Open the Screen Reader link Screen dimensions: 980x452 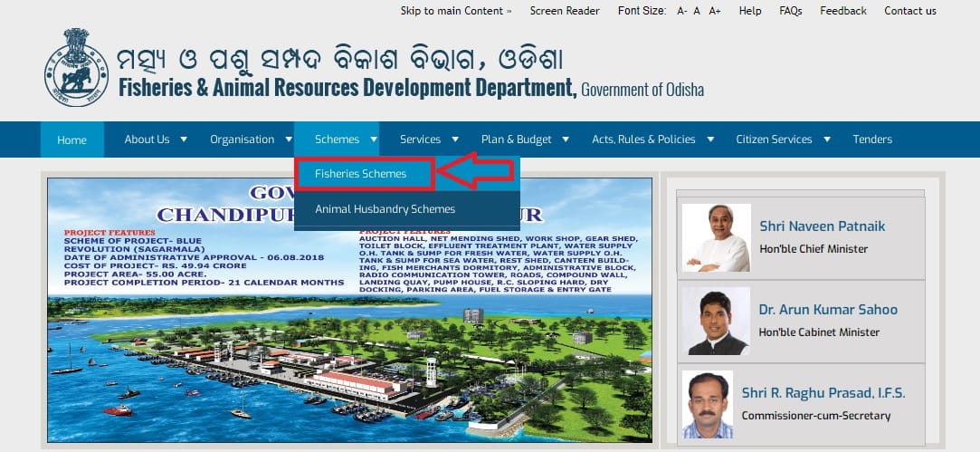565,11
